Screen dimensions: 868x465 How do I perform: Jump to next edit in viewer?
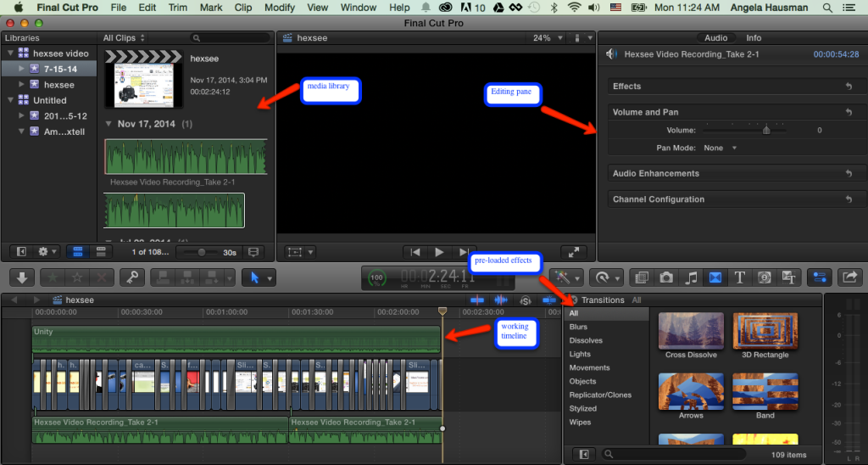[464, 252]
